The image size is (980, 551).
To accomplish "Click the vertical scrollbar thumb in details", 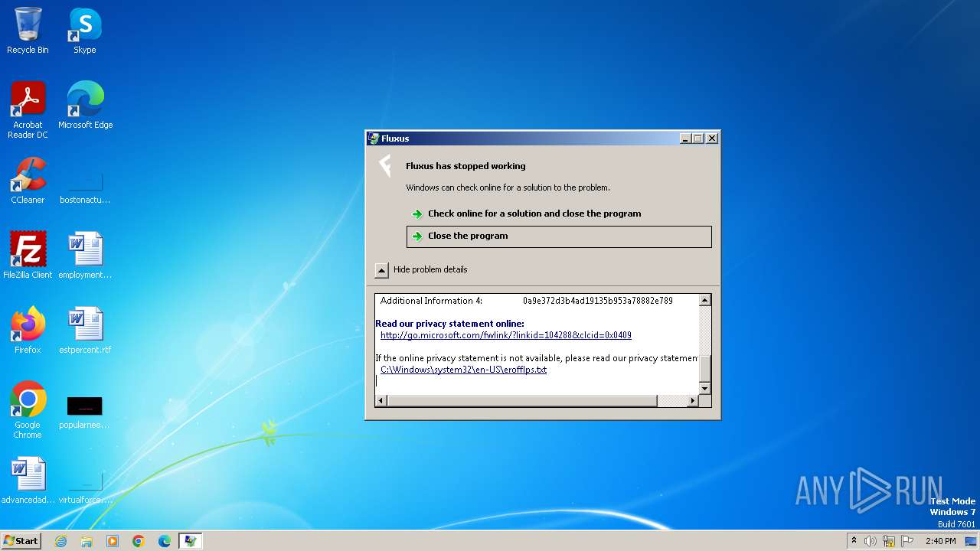I will 705,369.
